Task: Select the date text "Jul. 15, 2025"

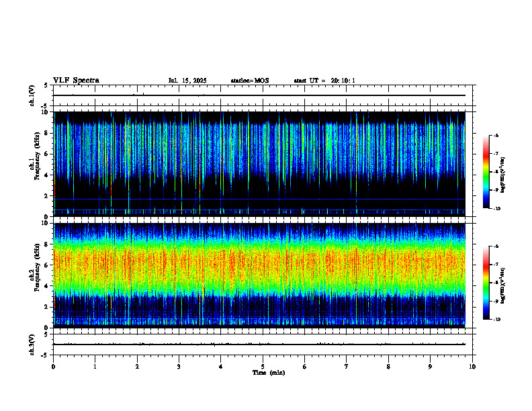Action: [x=187, y=81]
